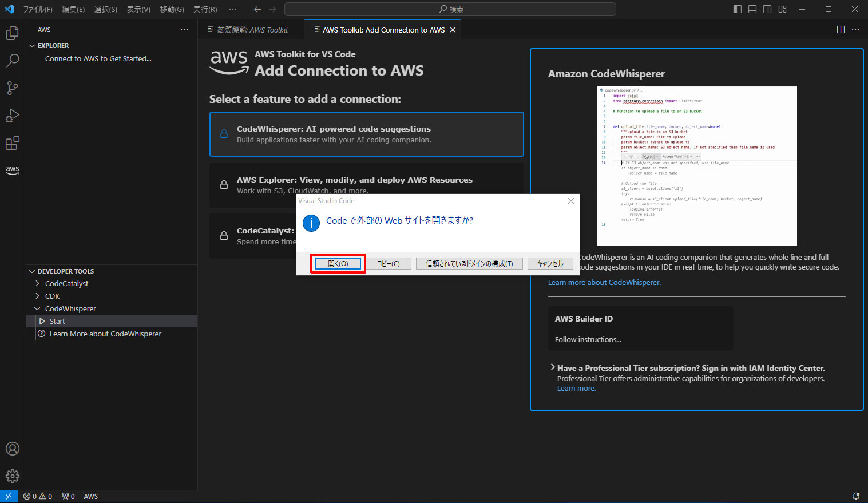Screen dimensions: 868x503
Task: Select the Start item under CodeWhisperer
Action: 112,321
